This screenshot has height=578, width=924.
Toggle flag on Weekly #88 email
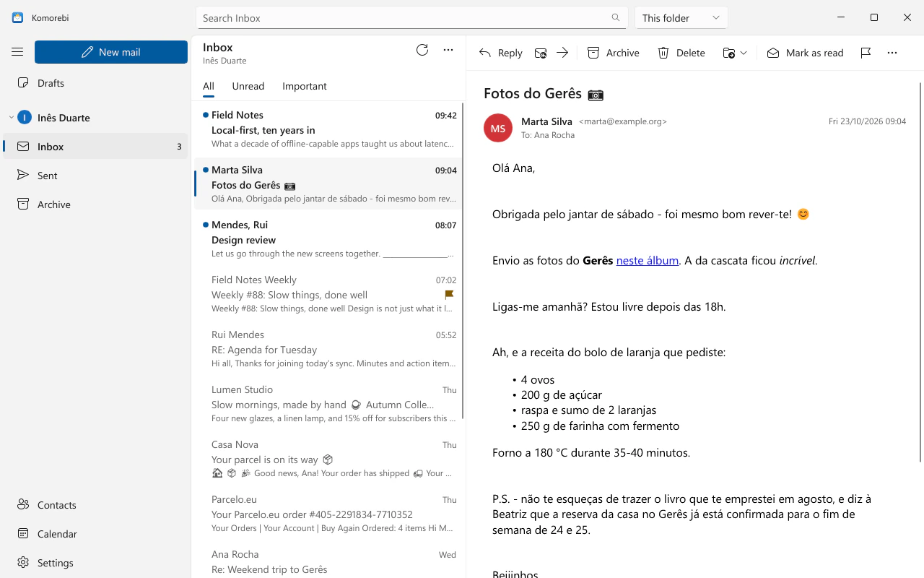(x=449, y=295)
